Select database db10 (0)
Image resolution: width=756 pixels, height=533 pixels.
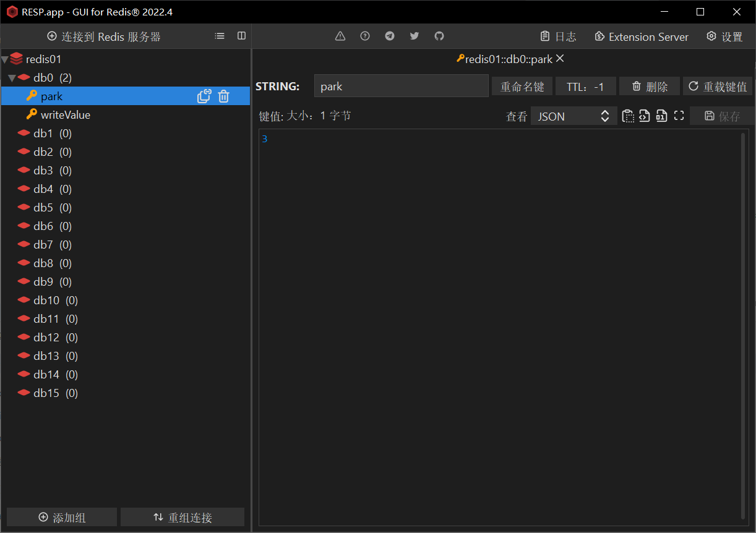(x=126, y=300)
